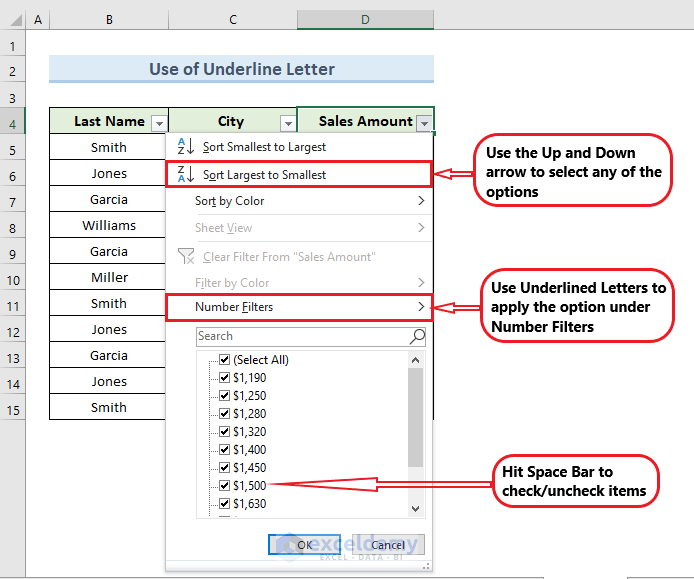This screenshot has width=694, height=579.
Task: Click the Garcia cell in row 9
Action: tap(109, 251)
